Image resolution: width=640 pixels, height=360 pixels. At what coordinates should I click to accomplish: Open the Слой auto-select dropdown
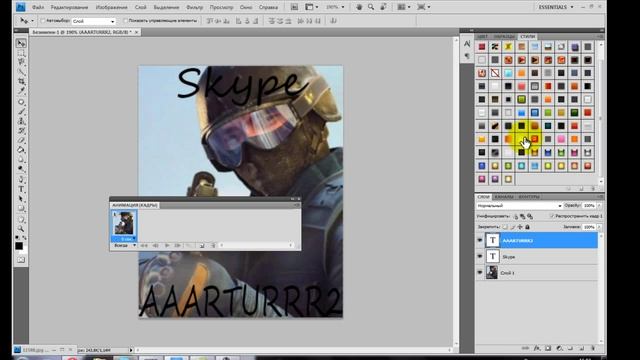point(93,21)
